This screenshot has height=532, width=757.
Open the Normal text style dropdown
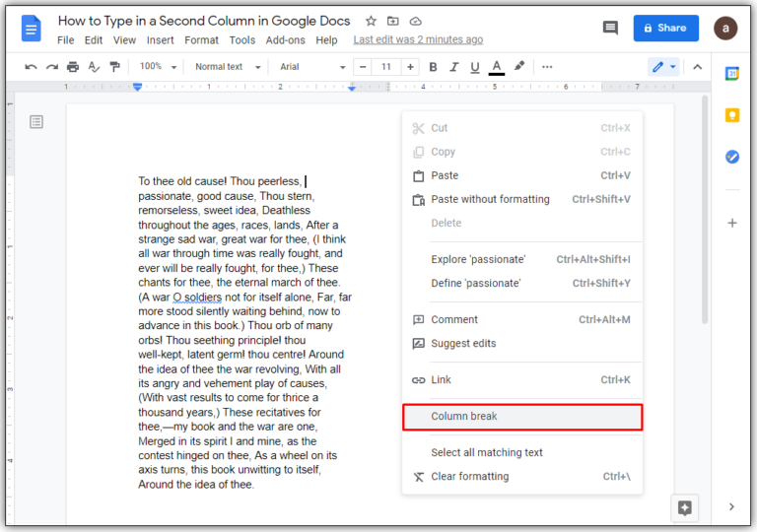click(228, 67)
